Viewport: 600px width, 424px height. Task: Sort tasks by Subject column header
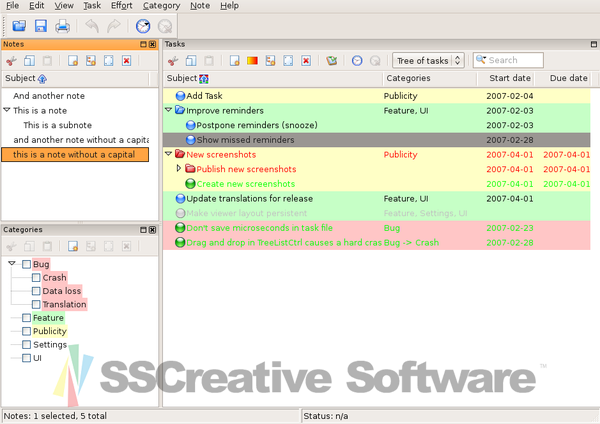273,78
